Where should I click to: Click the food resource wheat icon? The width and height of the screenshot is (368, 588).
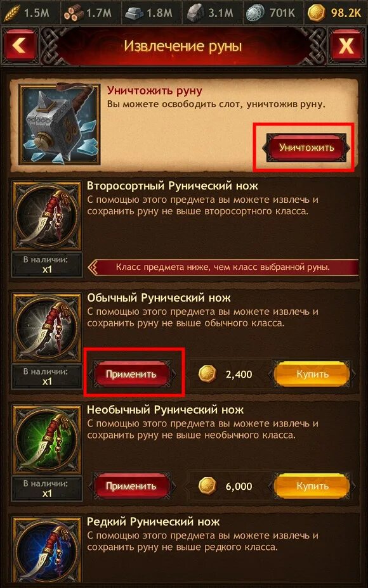(x=13, y=13)
